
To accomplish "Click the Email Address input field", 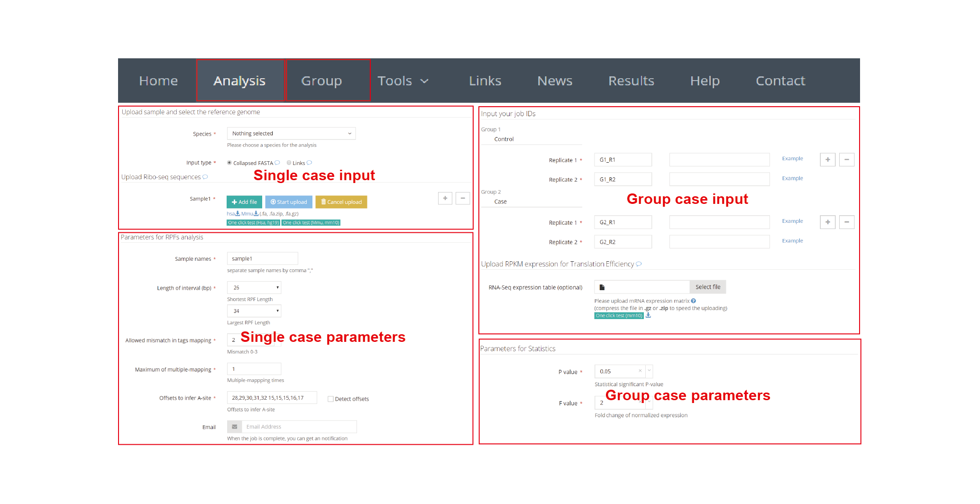I will pyautogui.click(x=299, y=427).
